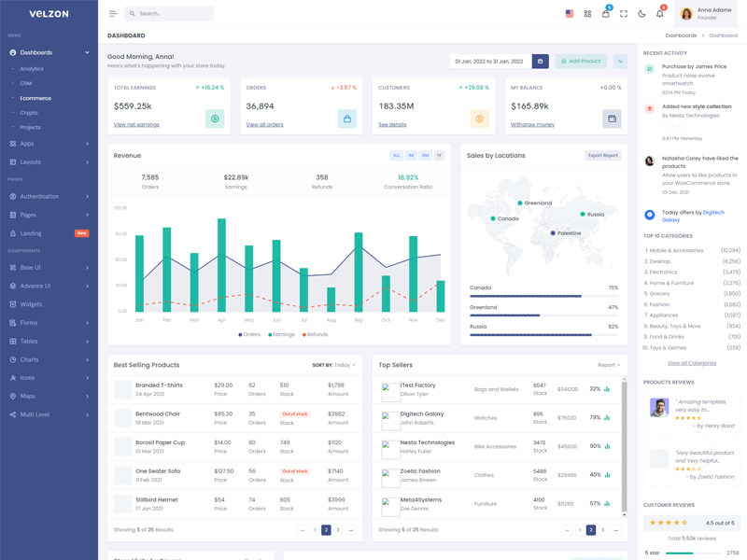Select Ecommerce in the sidebar

tap(35, 98)
